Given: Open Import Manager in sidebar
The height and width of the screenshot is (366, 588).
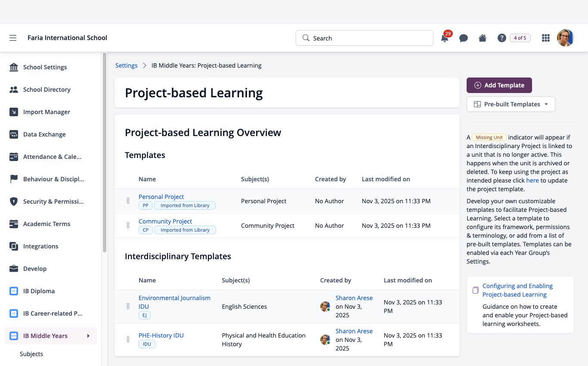Looking at the screenshot, I should (46, 112).
